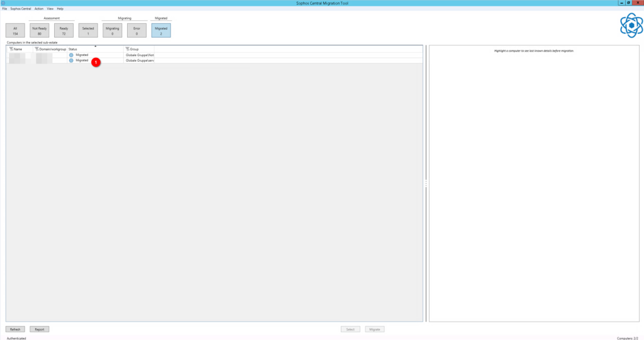Click the splitter handle between the panes
The height and width of the screenshot is (340, 644).
tap(426, 184)
